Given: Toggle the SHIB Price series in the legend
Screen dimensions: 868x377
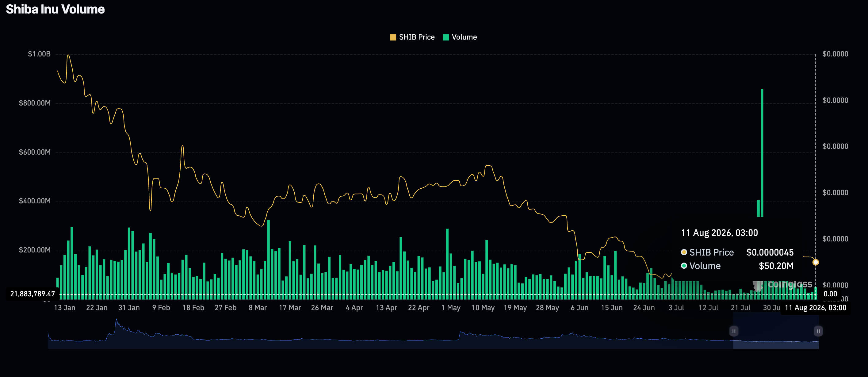Looking at the screenshot, I should [412, 37].
